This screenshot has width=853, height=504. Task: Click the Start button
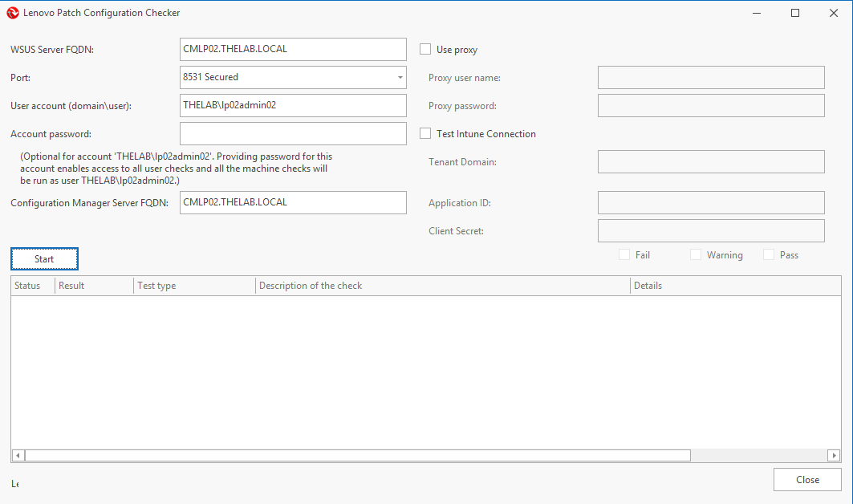click(44, 259)
